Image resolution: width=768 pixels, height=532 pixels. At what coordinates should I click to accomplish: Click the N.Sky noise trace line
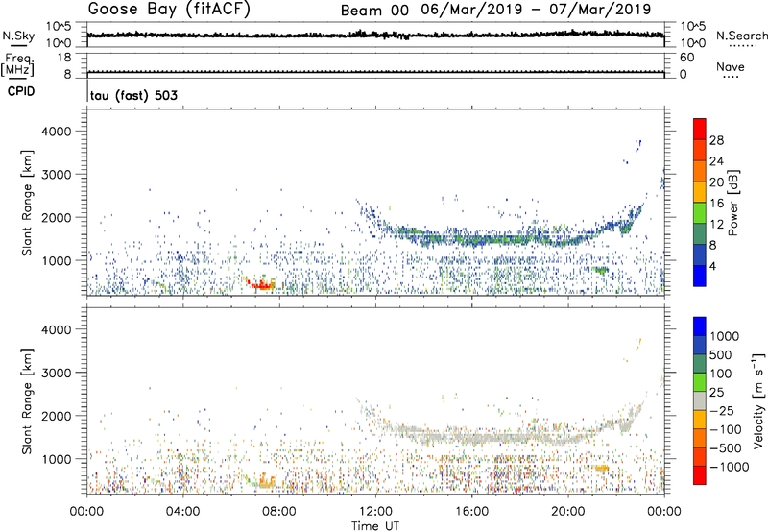375,36
